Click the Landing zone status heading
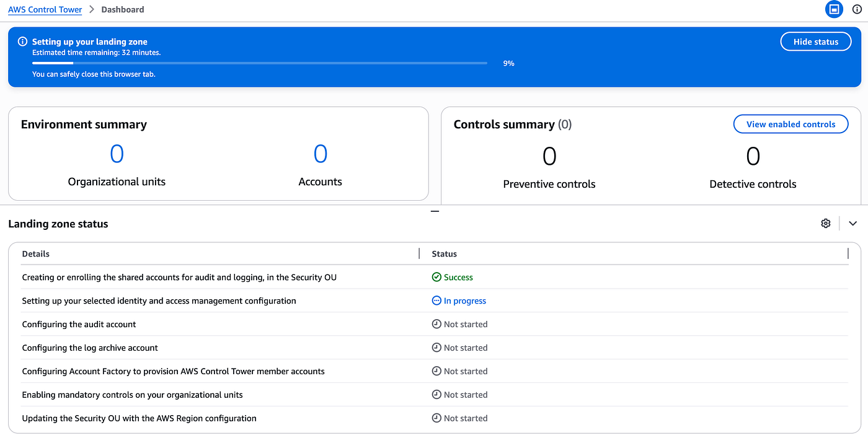Screen dimensions: 868x443 (58, 224)
